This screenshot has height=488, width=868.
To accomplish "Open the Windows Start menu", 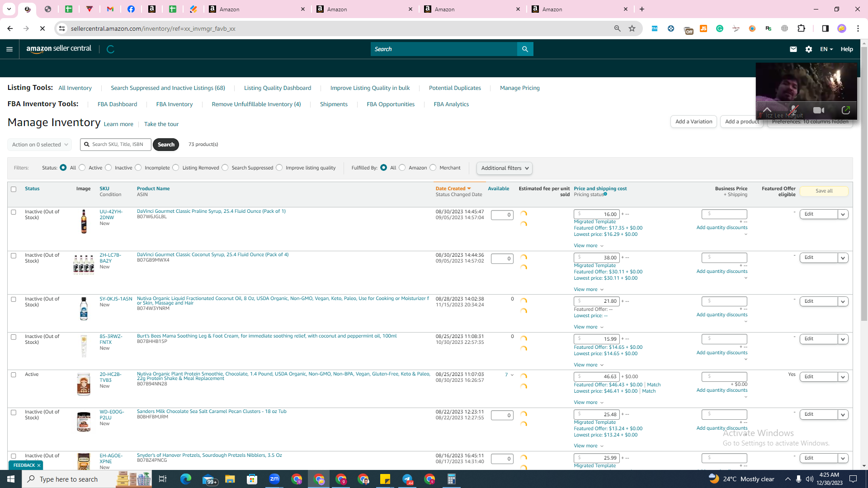I will pyautogui.click(x=11, y=479).
